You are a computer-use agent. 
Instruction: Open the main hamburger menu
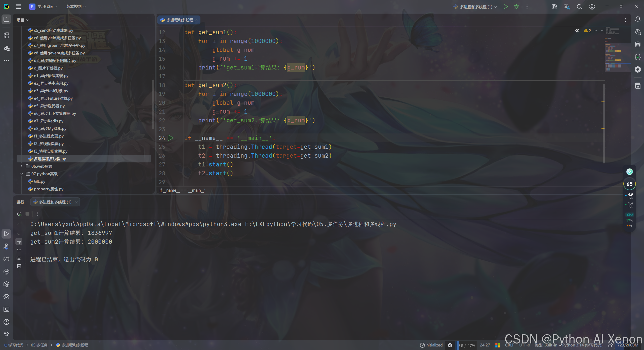click(x=18, y=7)
